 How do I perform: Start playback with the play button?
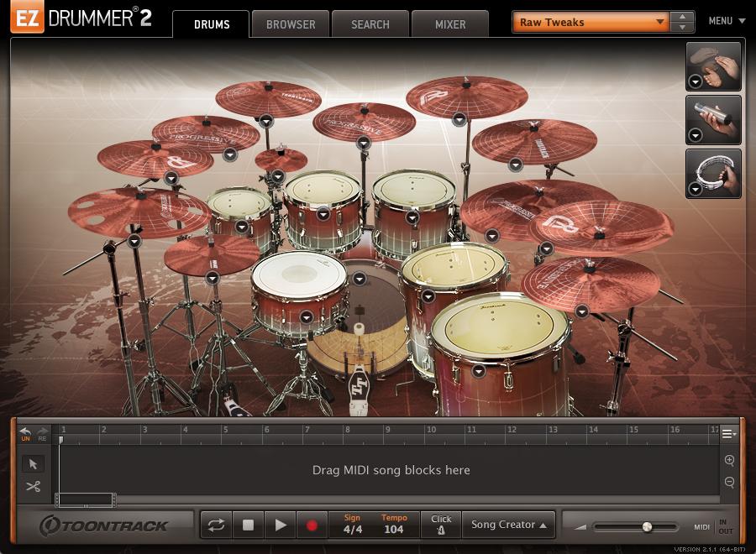tap(280, 525)
